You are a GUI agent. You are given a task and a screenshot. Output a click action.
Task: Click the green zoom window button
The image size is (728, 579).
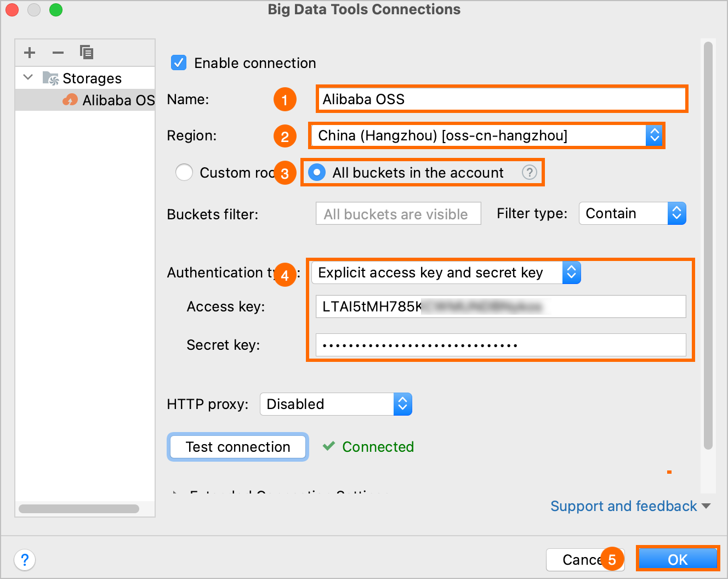click(56, 10)
